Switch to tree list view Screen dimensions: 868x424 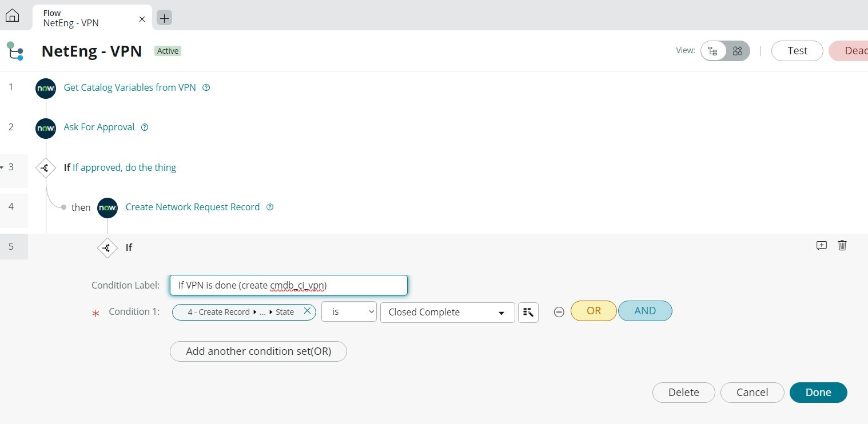click(x=713, y=51)
